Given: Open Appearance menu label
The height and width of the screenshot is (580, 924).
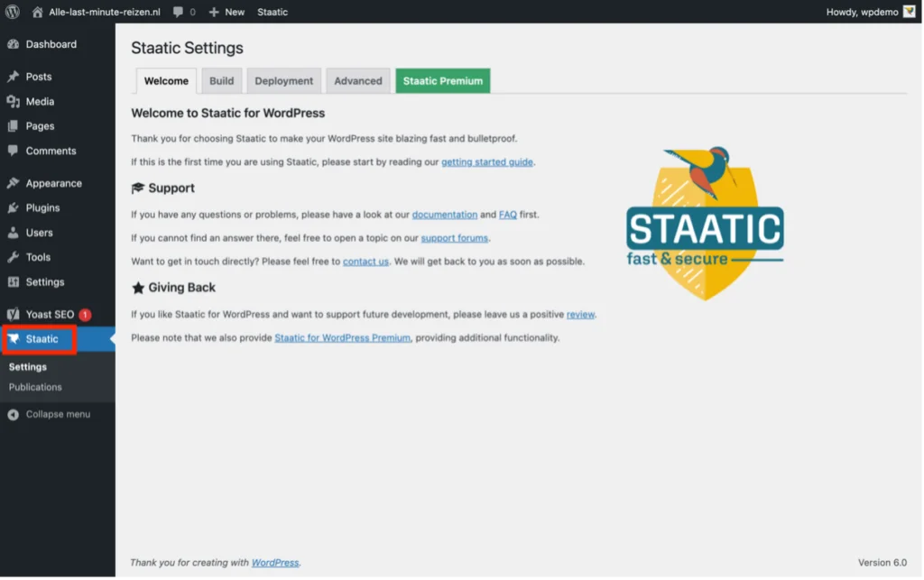Looking at the screenshot, I should (x=53, y=183).
